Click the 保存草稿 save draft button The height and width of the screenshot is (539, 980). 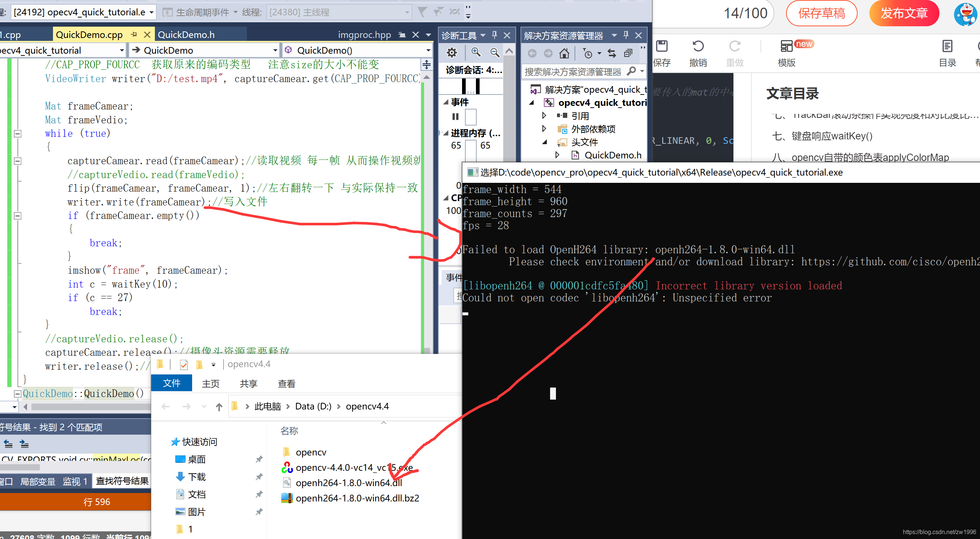(821, 13)
